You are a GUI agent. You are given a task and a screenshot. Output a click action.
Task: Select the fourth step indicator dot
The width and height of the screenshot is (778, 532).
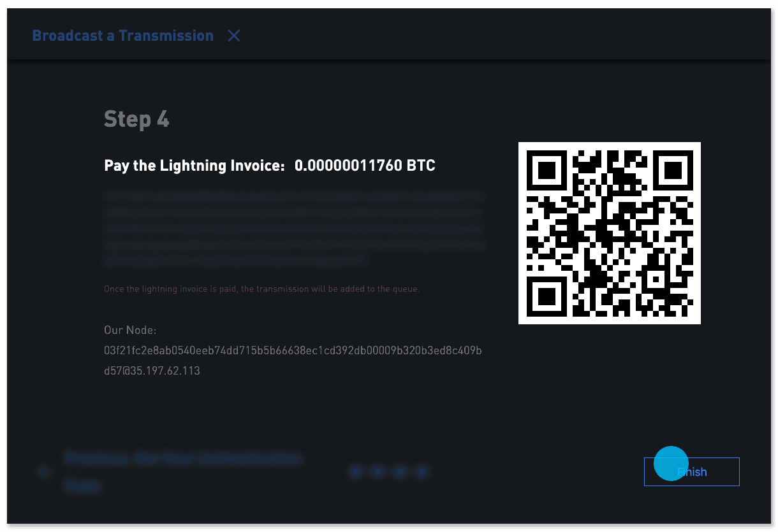coord(422,471)
